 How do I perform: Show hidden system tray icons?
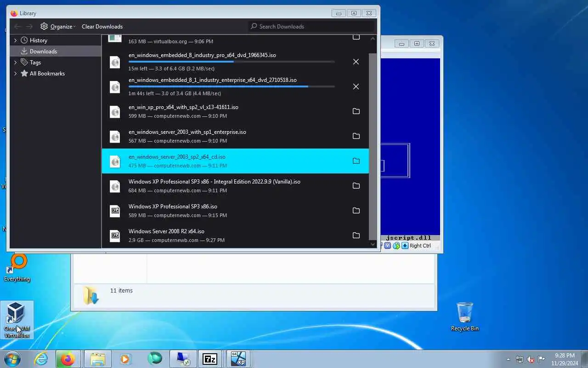pos(508,359)
